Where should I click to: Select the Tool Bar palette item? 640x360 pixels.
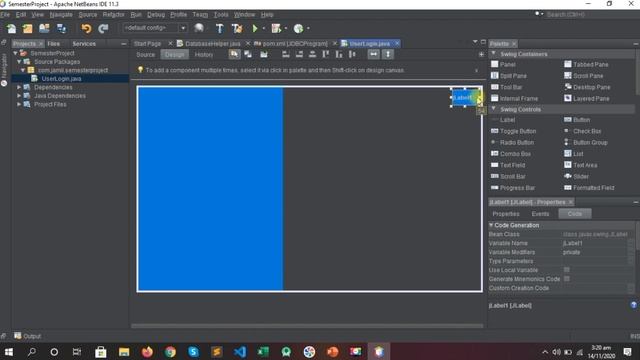click(x=507, y=87)
